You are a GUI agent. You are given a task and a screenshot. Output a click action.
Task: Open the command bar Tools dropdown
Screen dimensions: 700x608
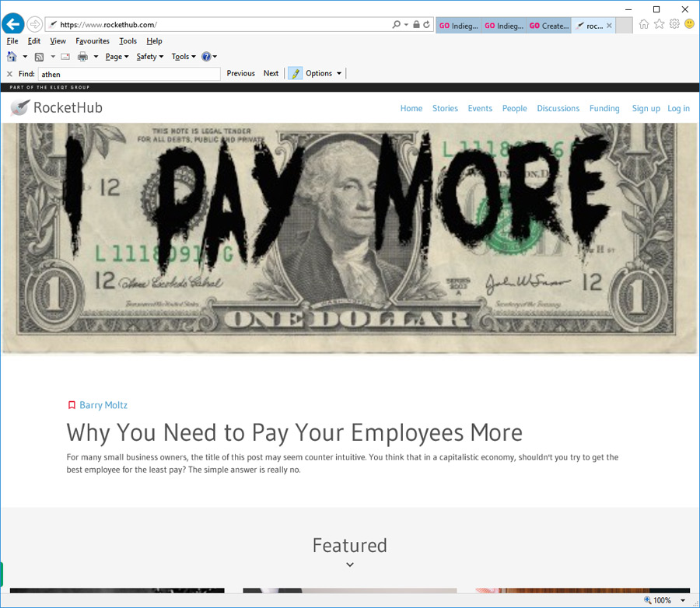coord(184,57)
